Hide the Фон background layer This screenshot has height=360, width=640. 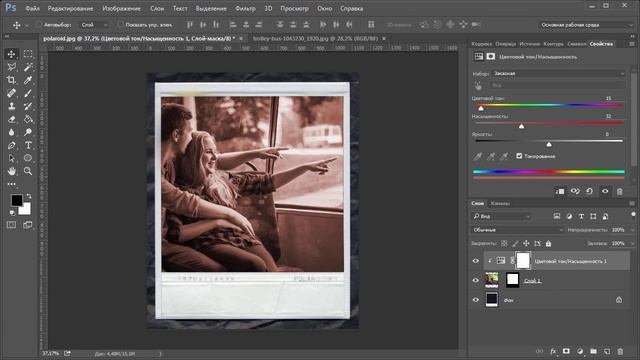476,300
